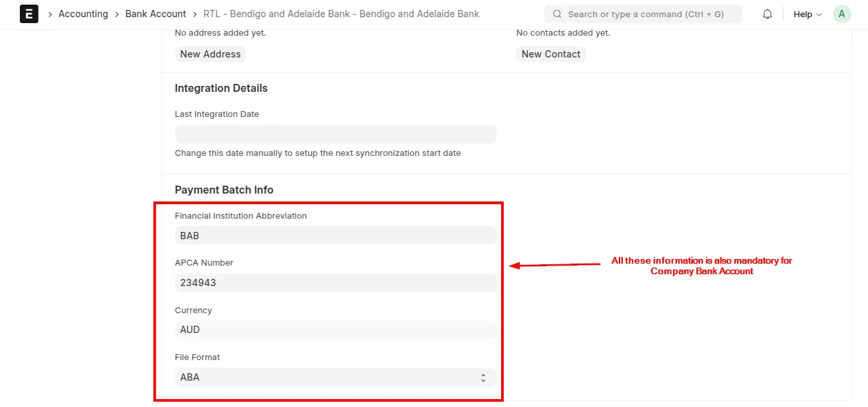
Task: Focus the Last Integration Date field
Action: click(335, 134)
